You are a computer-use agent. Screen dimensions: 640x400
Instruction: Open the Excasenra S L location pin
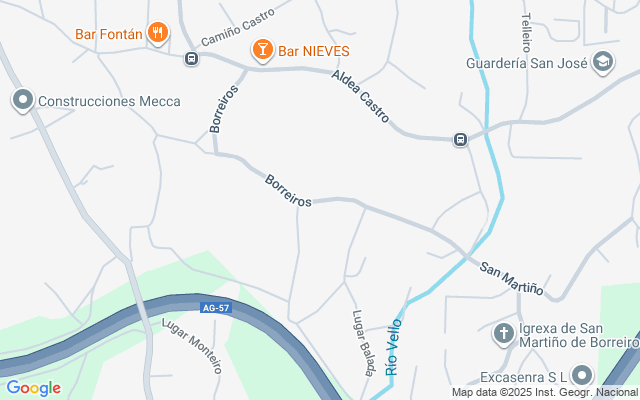tap(582, 376)
